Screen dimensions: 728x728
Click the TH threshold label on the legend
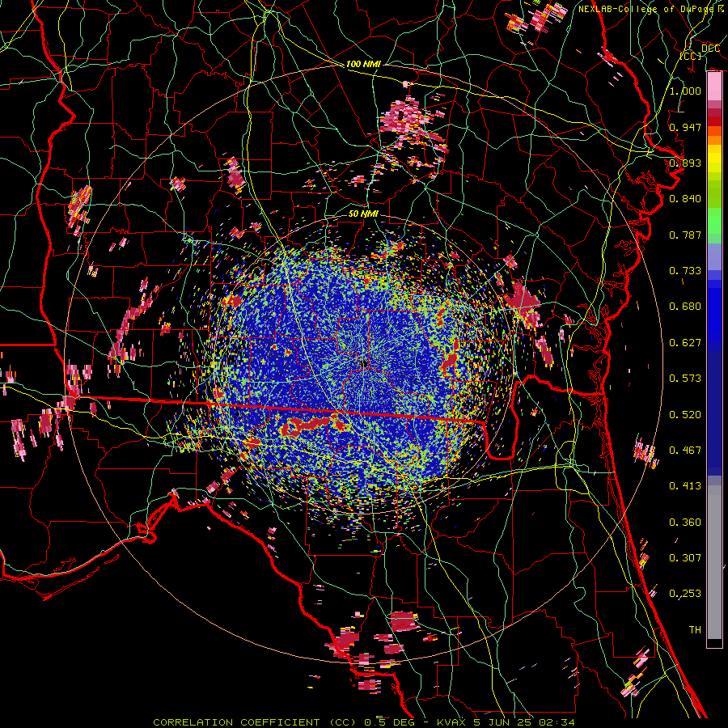pyautogui.click(x=695, y=630)
